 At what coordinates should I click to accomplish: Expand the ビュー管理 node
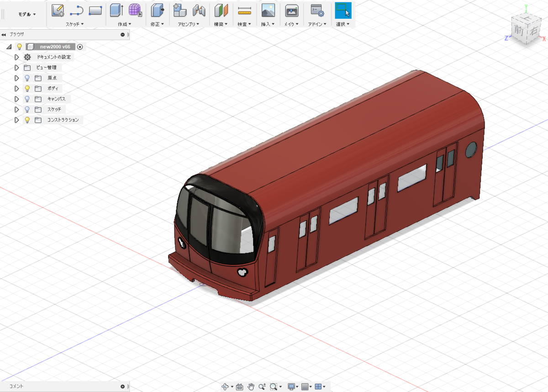click(17, 68)
